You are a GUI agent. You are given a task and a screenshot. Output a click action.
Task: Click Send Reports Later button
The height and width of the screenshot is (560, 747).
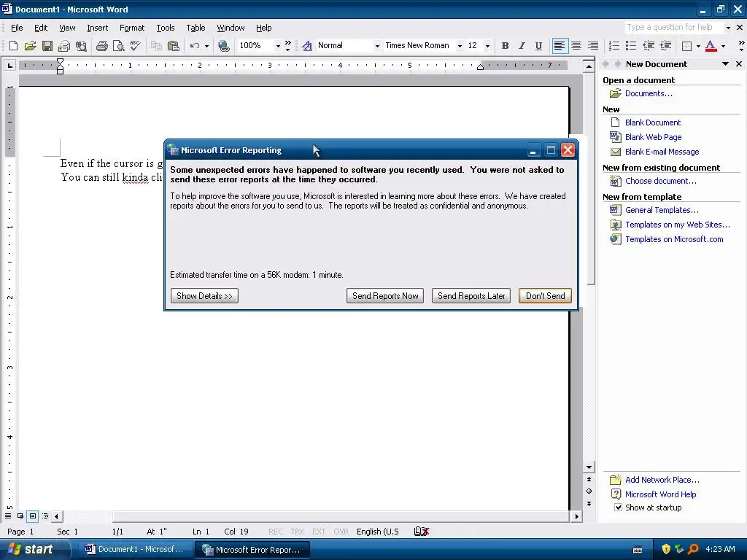pyautogui.click(x=471, y=296)
